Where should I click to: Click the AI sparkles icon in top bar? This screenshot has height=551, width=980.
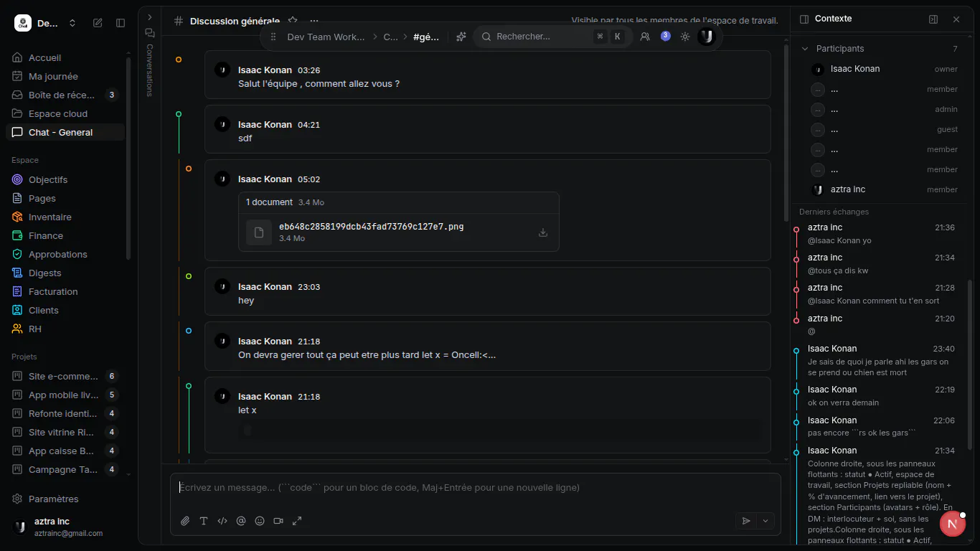(461, 37)
